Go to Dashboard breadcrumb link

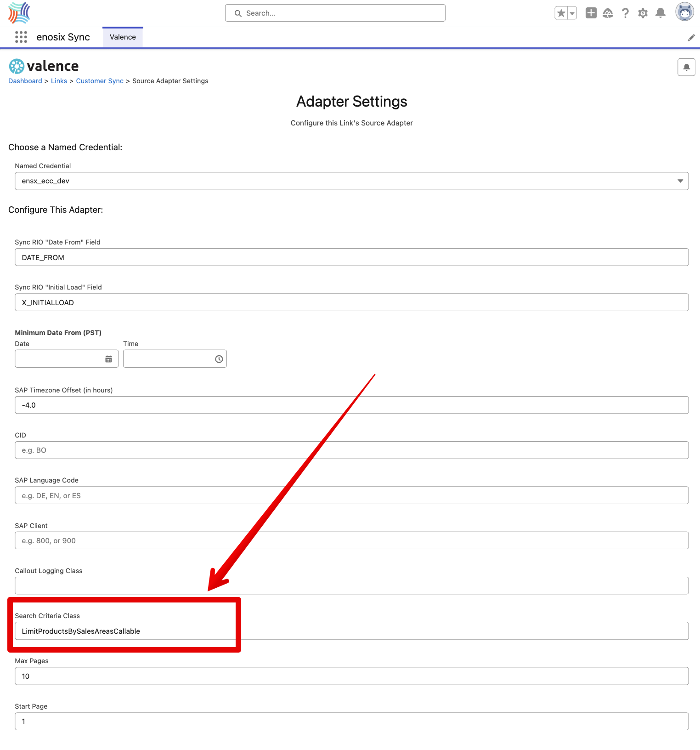tap(25, 81)
